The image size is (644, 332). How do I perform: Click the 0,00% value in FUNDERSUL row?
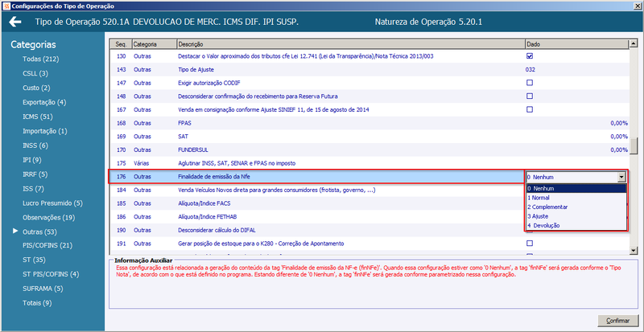pos(618,150)
